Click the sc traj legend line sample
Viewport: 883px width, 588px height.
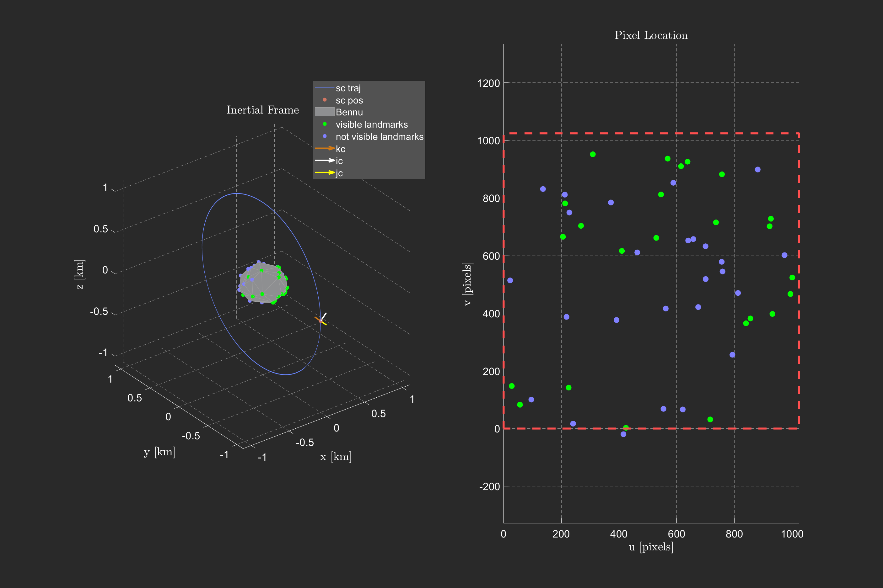[325, 88]
